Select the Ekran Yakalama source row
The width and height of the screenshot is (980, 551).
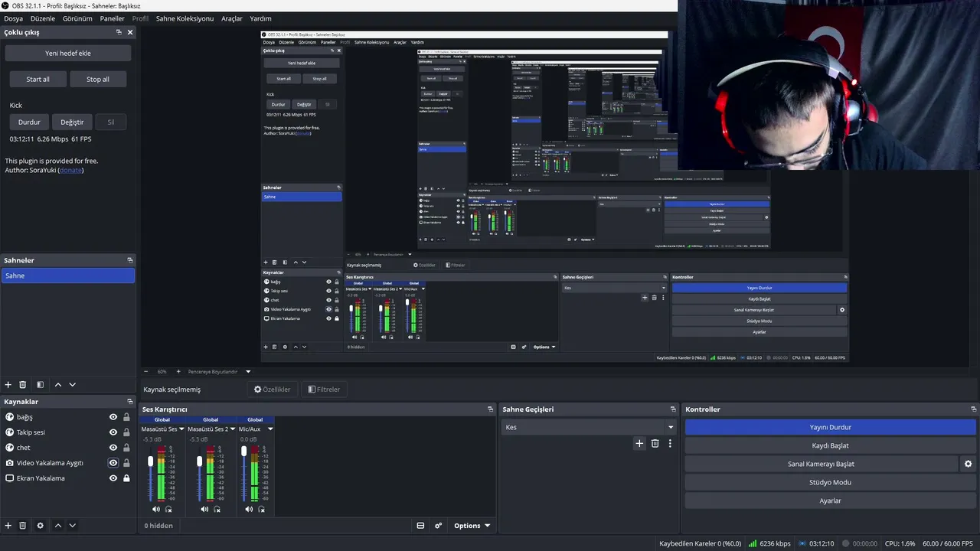(x=68, y=478)
